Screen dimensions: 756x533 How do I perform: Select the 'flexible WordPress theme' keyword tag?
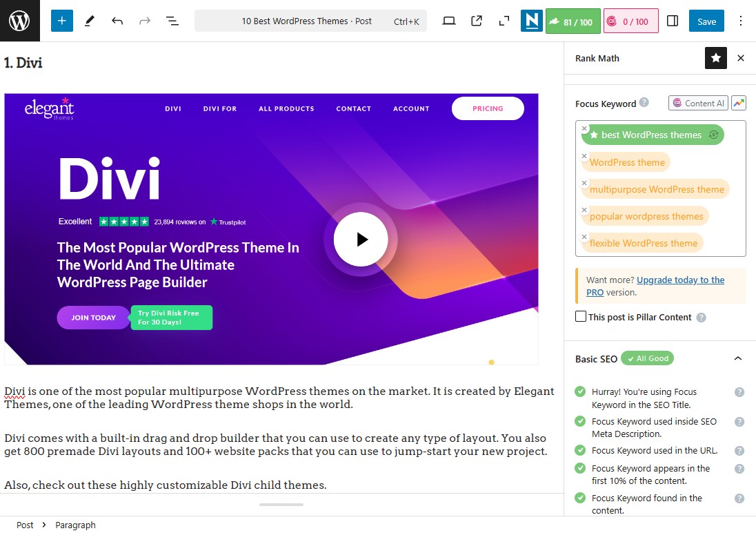click(643, 243)
